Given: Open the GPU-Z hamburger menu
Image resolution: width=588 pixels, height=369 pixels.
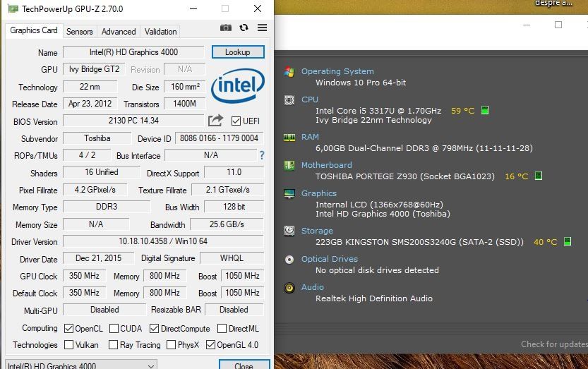Looking at the screenshot, I should (262, 28).
